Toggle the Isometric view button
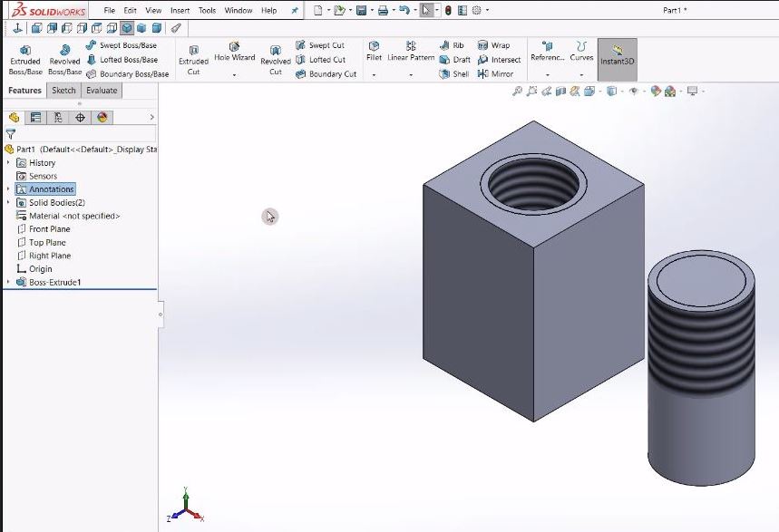The width and height of the screenshot is (779, 532). [127, 28]
